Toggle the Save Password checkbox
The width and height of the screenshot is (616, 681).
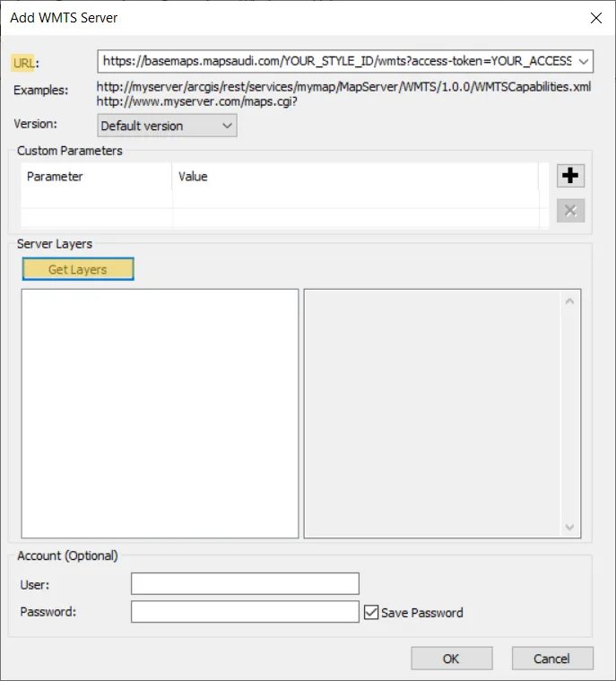point(373,613)
